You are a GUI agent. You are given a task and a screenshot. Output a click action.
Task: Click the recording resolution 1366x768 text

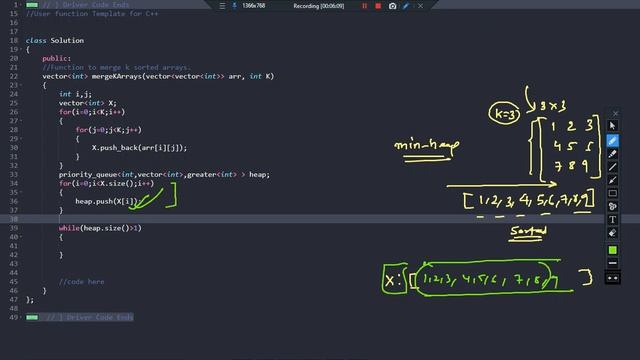[253, 6]
